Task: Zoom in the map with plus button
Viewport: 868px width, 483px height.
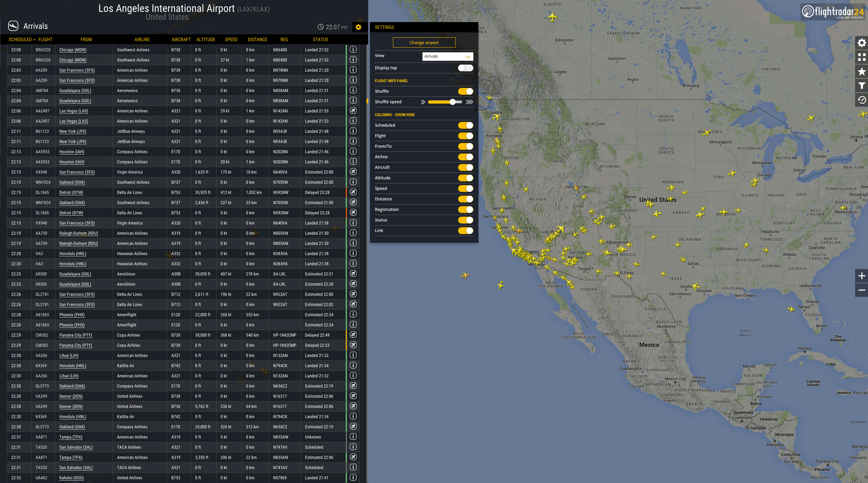Action: click(x=862, y=276)
